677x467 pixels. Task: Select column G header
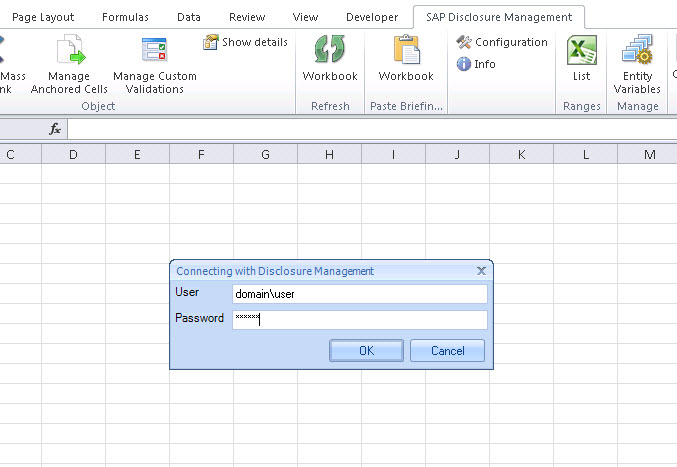tap(265, 155)
